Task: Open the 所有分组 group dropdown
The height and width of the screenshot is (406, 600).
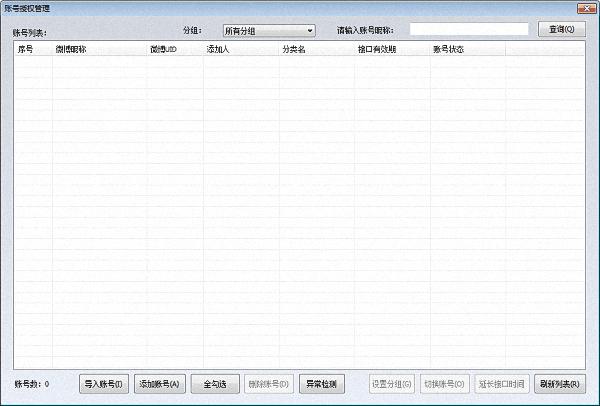Action: (269, 31)
